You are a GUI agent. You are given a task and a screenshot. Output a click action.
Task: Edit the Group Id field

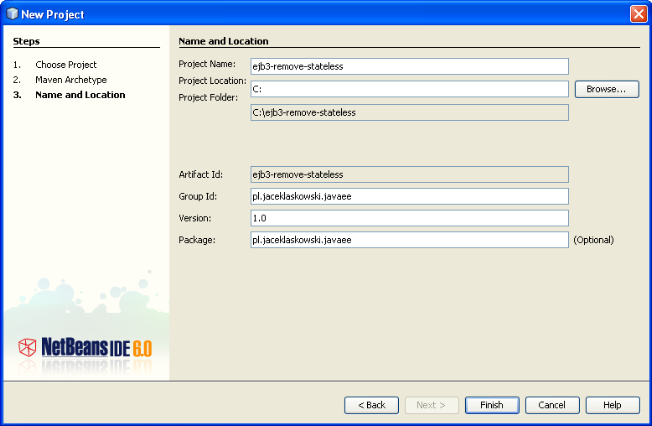coord(410,196)
